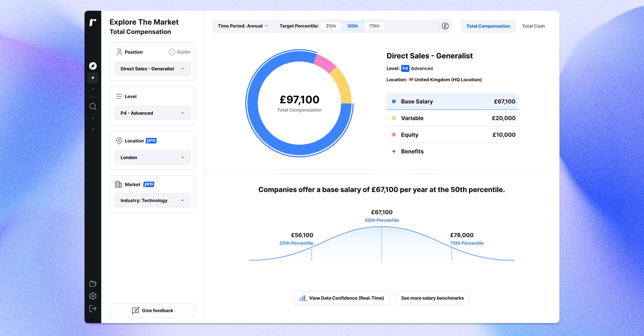Click the magnifier search icon in sidebar
Viewport: 644px width, 336px height.
coord(93,107)
